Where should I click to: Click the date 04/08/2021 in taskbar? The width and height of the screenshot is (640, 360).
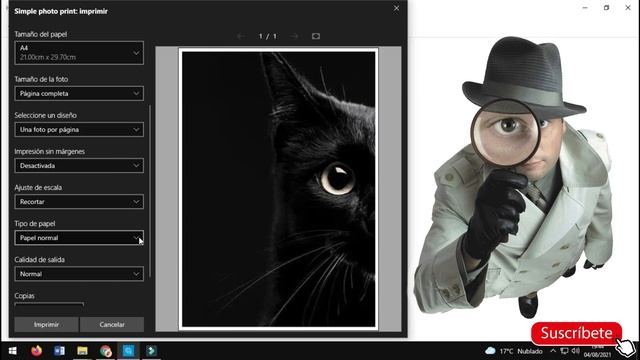(x=598, y=355)
